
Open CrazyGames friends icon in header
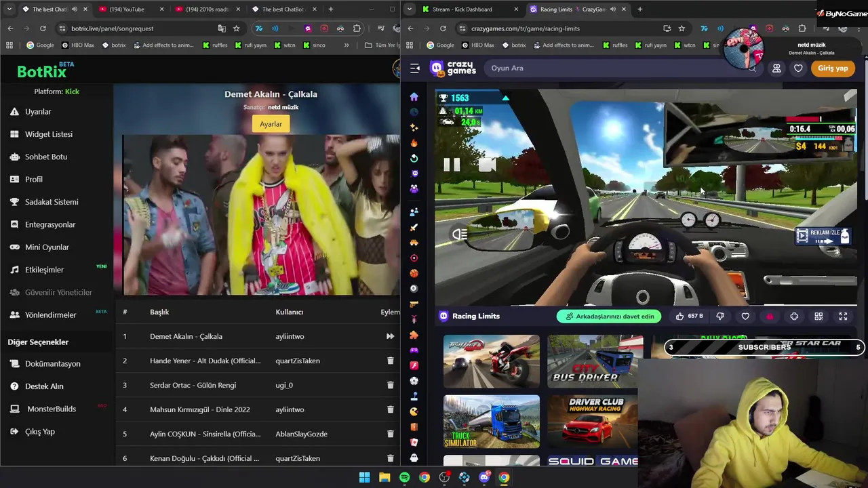(776, 68)
